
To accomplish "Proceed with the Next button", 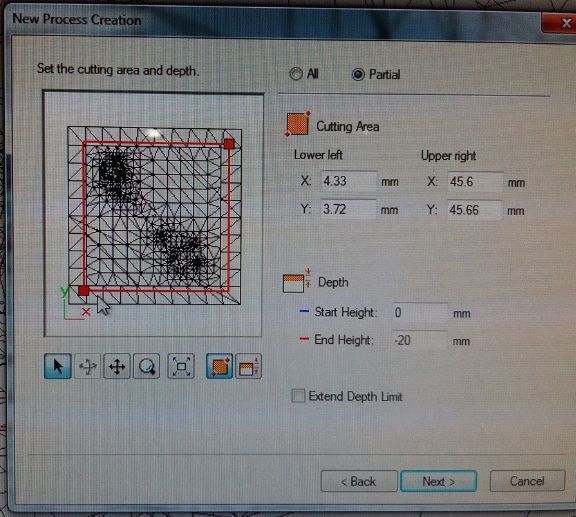I will tap(439, 481).
